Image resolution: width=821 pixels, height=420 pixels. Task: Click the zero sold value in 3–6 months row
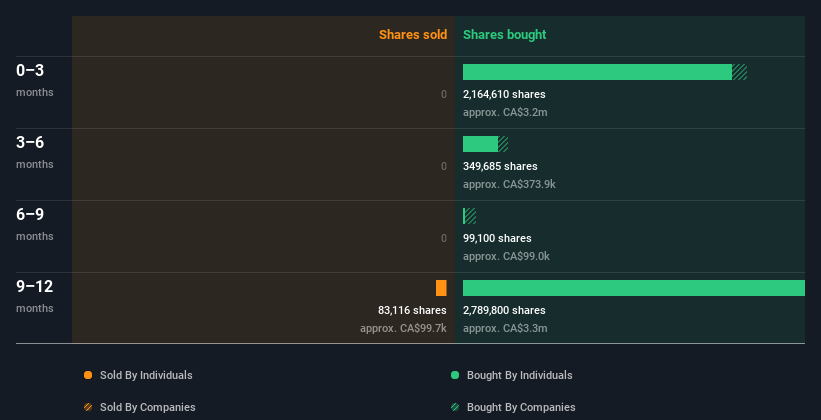coord(444,167)
